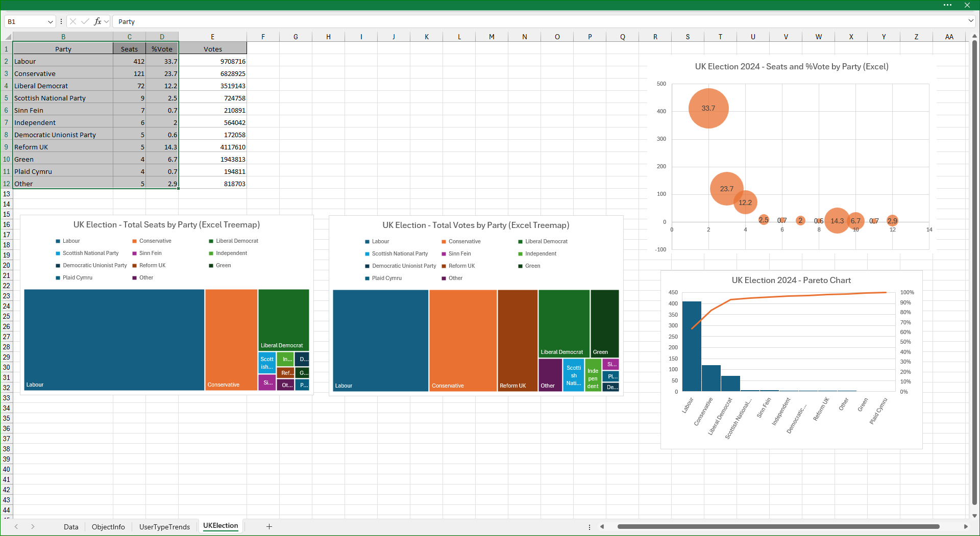Click the Labour bar in Pareto chart
The width and height of the screenshot is (980, 536).
(x=692, y=346)
